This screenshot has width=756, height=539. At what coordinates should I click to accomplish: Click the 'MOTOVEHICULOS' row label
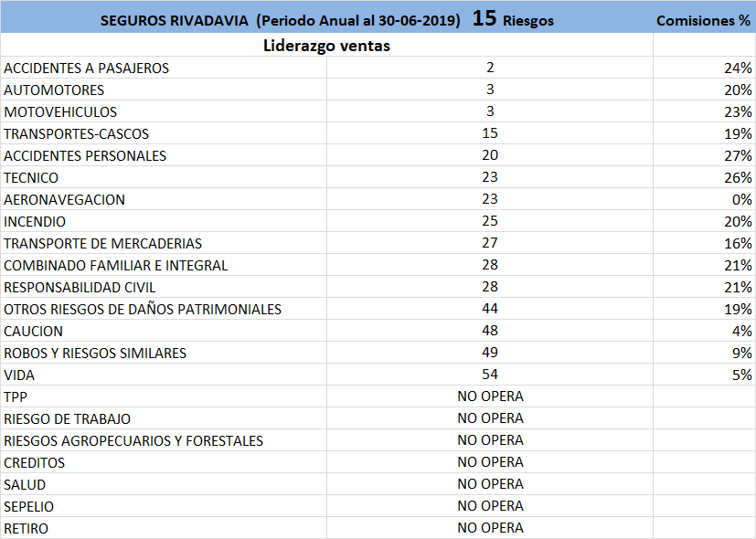coord(60,111)
